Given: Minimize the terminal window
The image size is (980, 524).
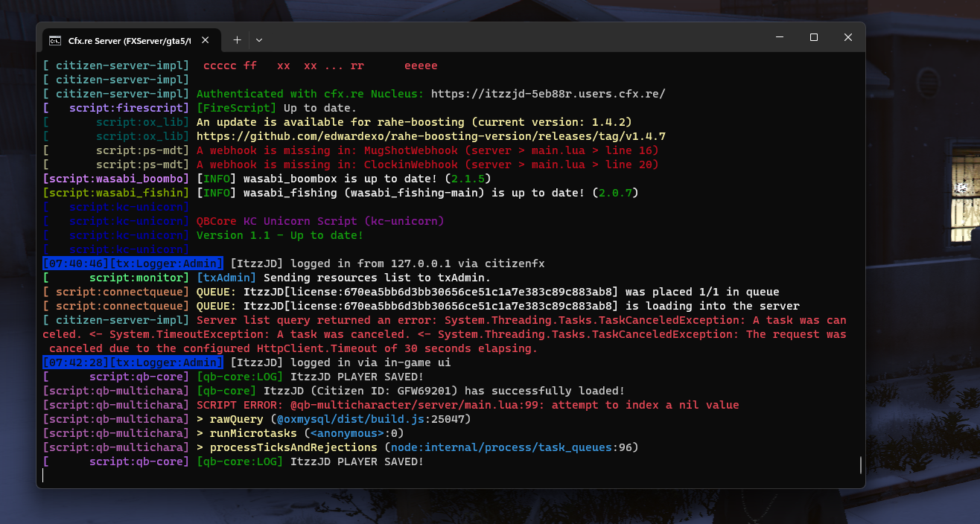Looking at the screenshot, I should (x=780, y=37).
